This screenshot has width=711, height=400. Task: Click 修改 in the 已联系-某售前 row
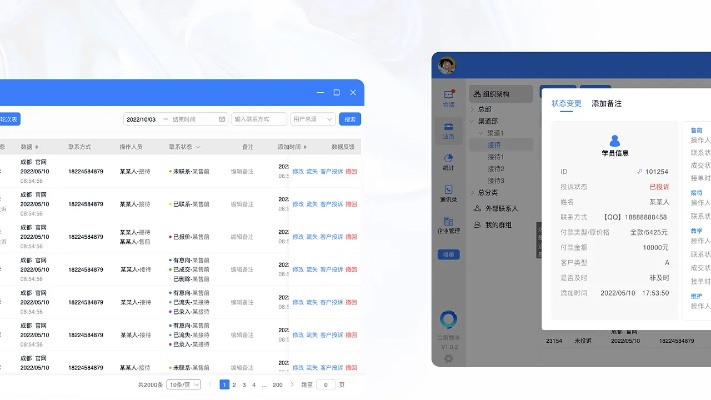click(x=298, y=204)
